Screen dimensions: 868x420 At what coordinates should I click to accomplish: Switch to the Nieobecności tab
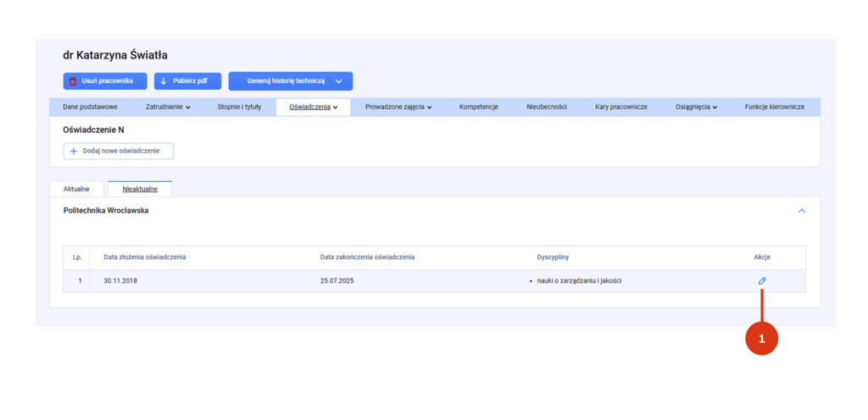coord(547,107)
